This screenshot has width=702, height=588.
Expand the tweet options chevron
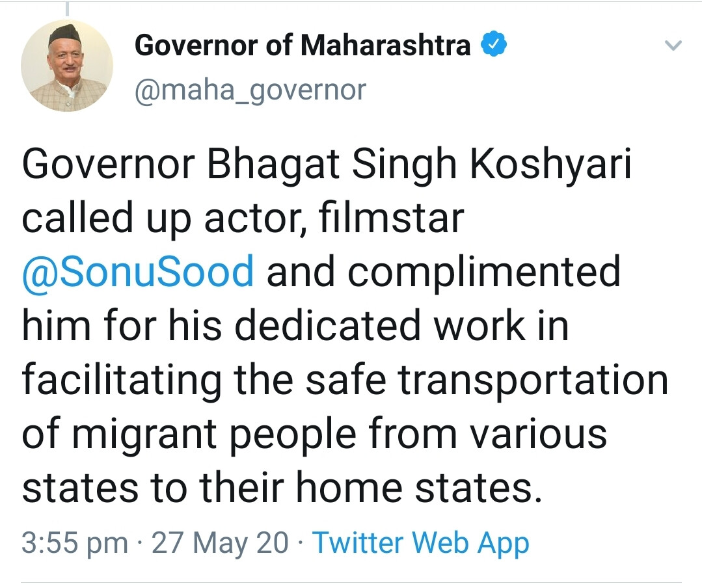674,46
